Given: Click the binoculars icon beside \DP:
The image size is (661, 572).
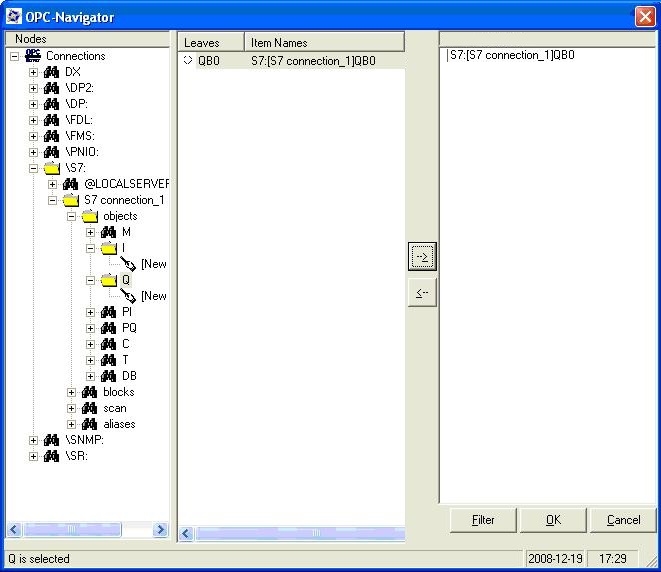Looking at the screenshot, I should (x=51, y=104).
